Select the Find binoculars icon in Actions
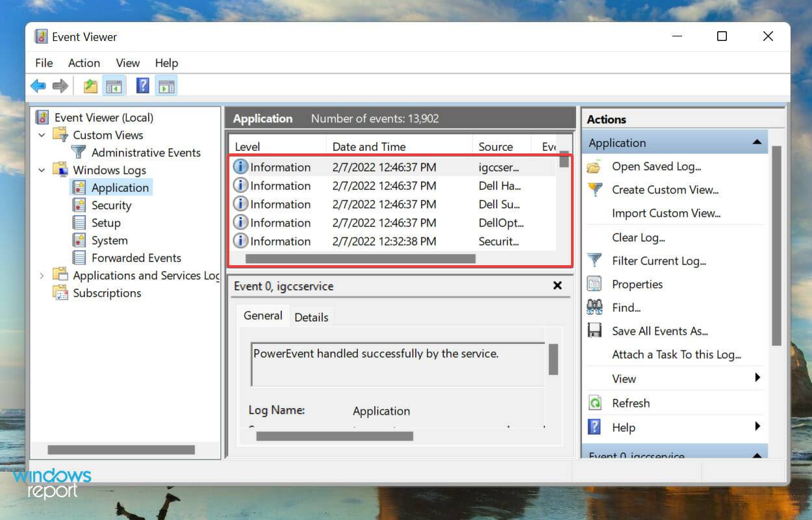Image resolution: width=812 pixels, height=520 pixels. (594, 307)
